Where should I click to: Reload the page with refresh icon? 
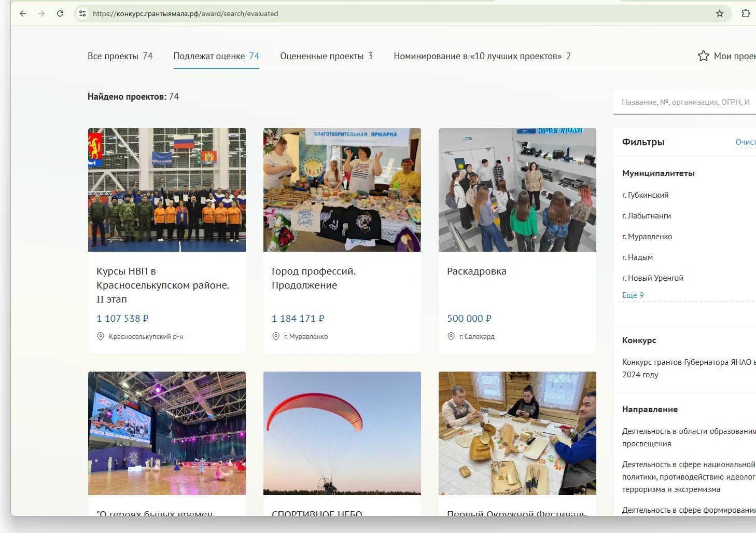click(60, 13)
